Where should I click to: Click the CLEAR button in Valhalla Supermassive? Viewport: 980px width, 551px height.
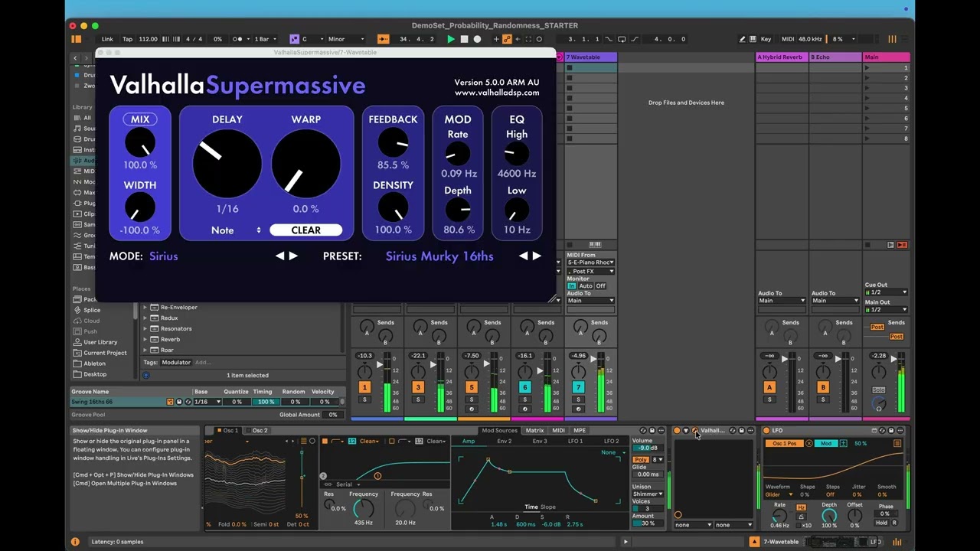[x=305, y=230]
